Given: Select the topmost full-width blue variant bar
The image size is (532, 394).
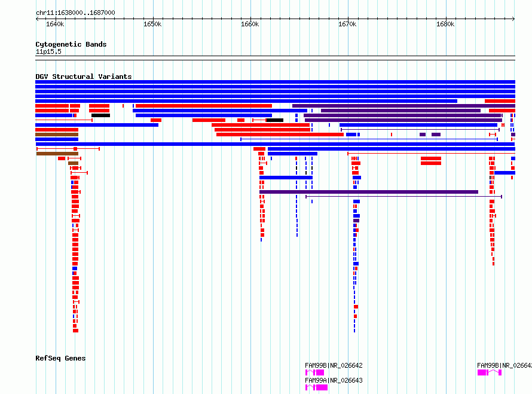Looking at the screenshot, I should pyautogui.click(x=275, y=82).
